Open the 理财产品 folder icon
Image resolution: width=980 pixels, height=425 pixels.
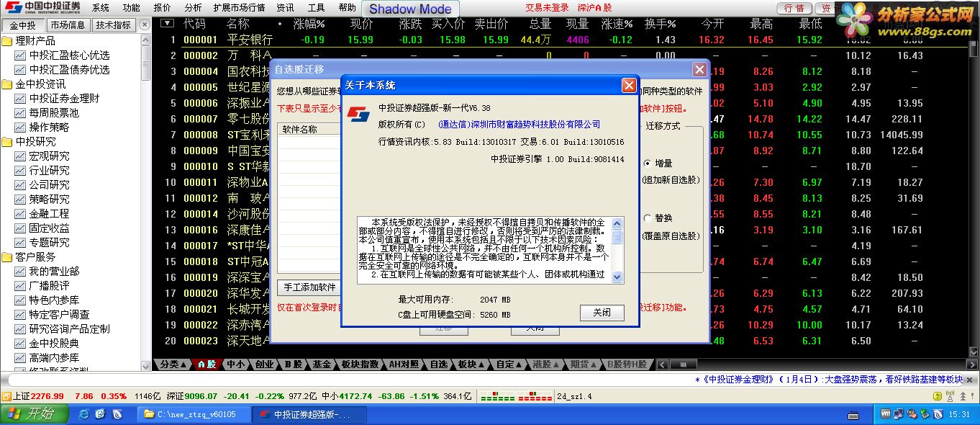tap(7, 41)
